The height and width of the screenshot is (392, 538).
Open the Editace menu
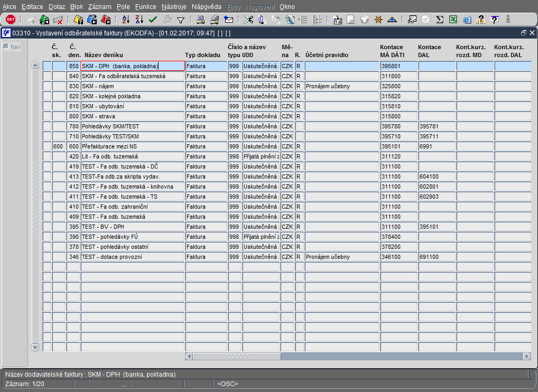(x=32, y=6)
